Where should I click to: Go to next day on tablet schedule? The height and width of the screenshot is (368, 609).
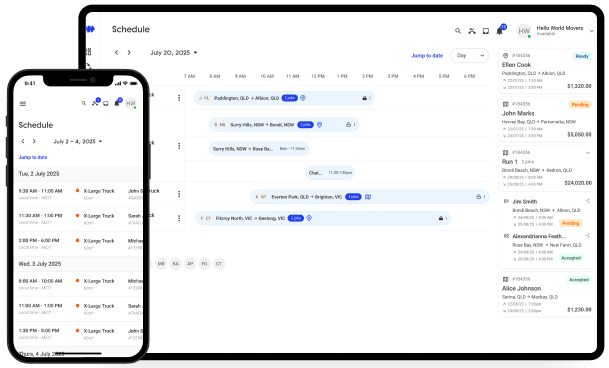[129, 52]
